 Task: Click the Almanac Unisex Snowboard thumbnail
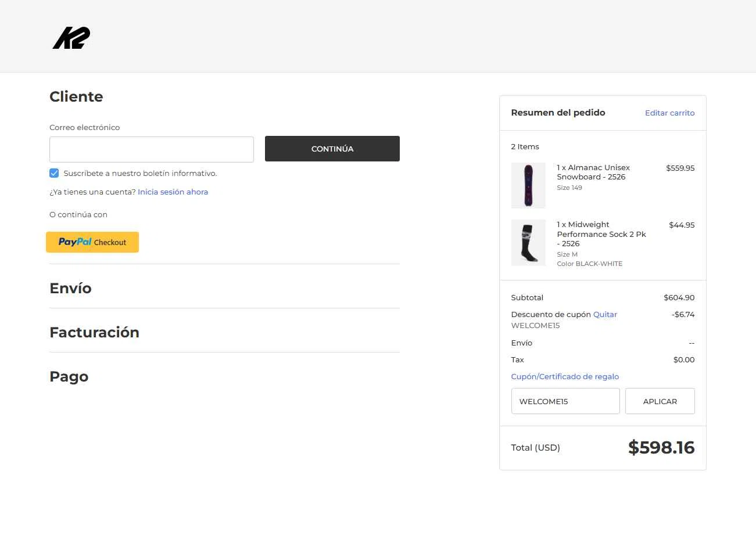[x=528, y=185]
